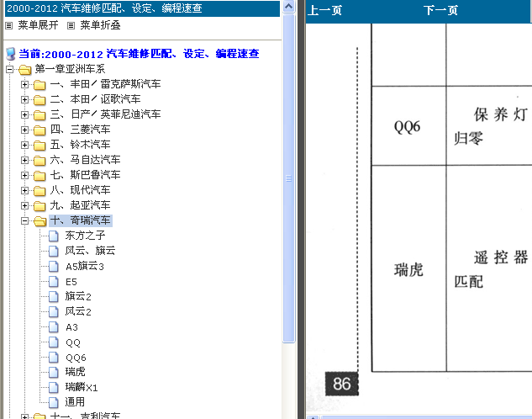Click the folder icon of 本田/讴歌汽车
532x419 pixels.
[x=40, y=100]
